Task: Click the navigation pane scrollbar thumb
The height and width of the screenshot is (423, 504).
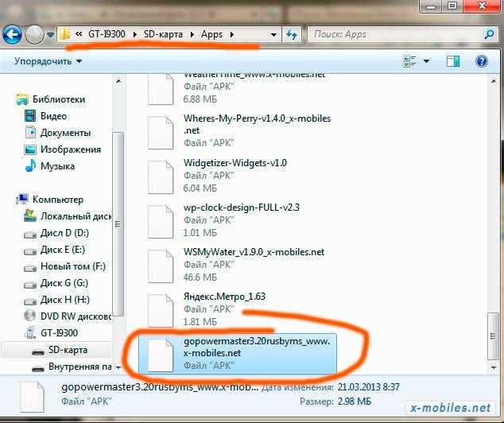Action: [x=118, y=224]
